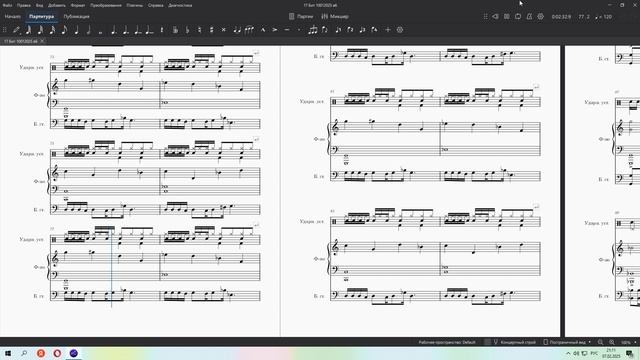Screen dimensions: 640x360
Task: Toggle the quadruple augmentation dot
Action: (x=150, y=30)
